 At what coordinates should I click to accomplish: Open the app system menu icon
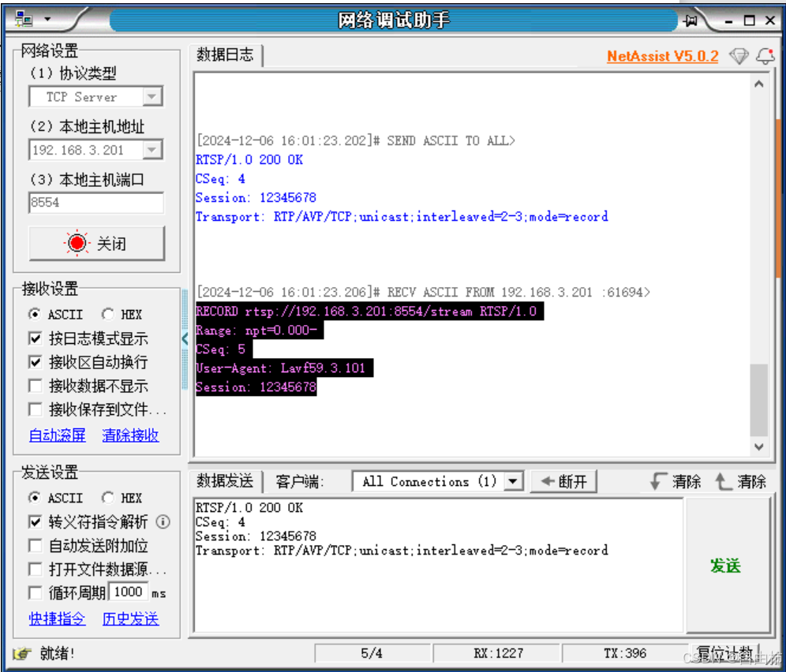[23, 20]
